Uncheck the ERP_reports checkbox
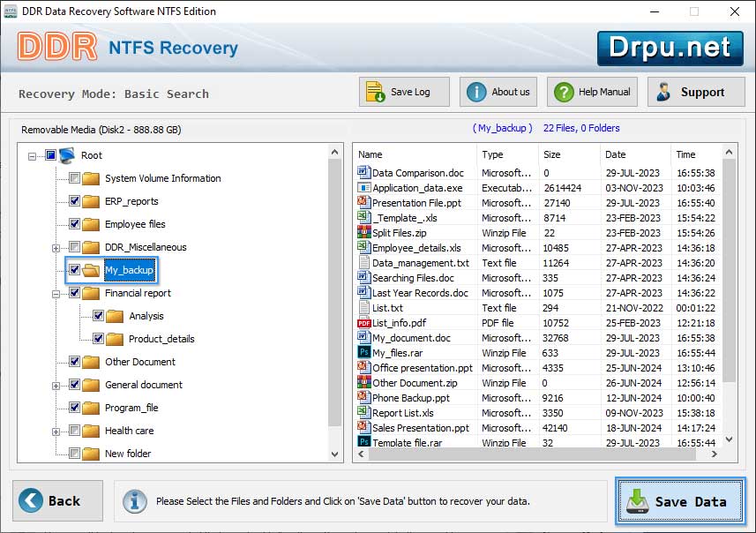The image size is (756, 533). click(x=74, y=200)
